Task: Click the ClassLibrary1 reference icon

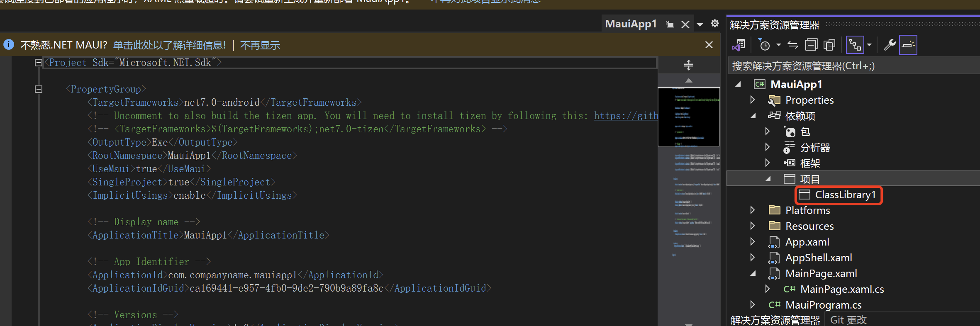Action: click(804, 195)
